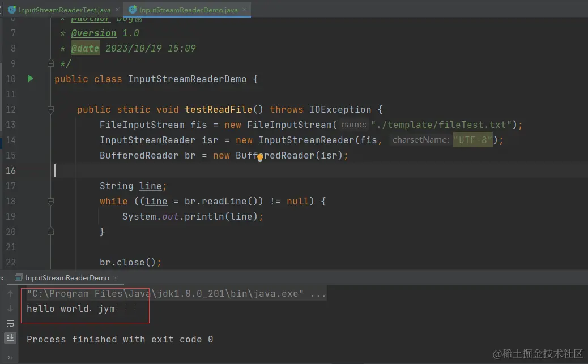Click the "UTF-8" string on line 14
Image resolution: width=588 pixels, height=364 pixels.
[x=472, y=140]
